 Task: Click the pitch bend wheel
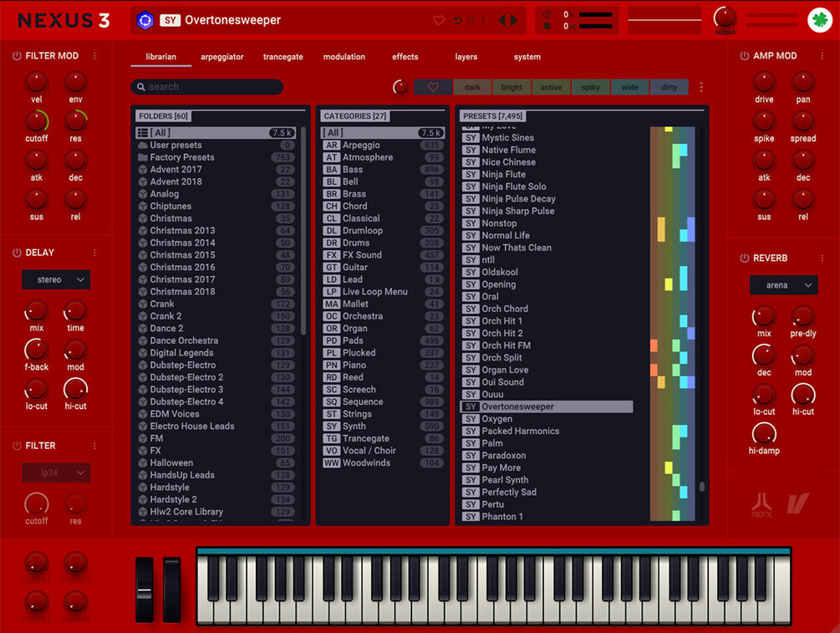[144, 590]
